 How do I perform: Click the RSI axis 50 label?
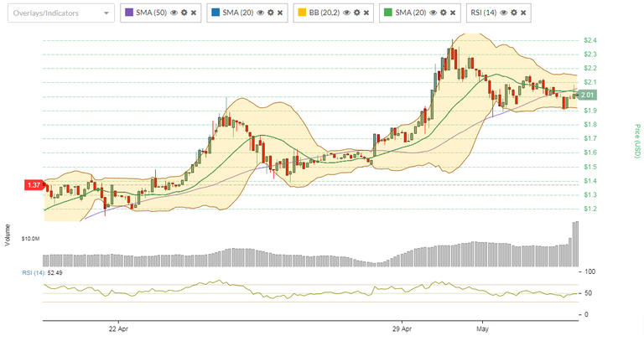pos(588,293)
